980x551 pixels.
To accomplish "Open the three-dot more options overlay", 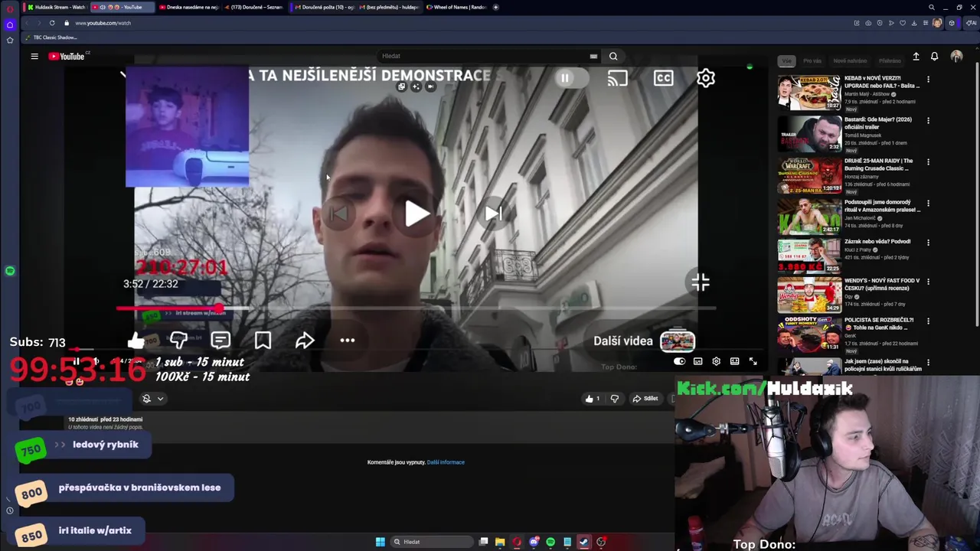I will 348,340.
